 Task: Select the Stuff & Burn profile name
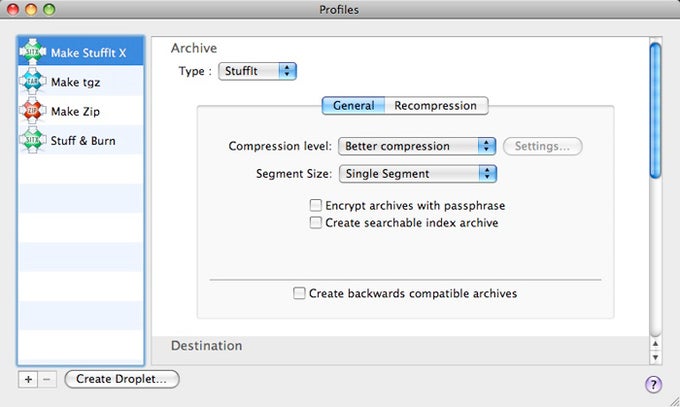click(x=83, y=141)
